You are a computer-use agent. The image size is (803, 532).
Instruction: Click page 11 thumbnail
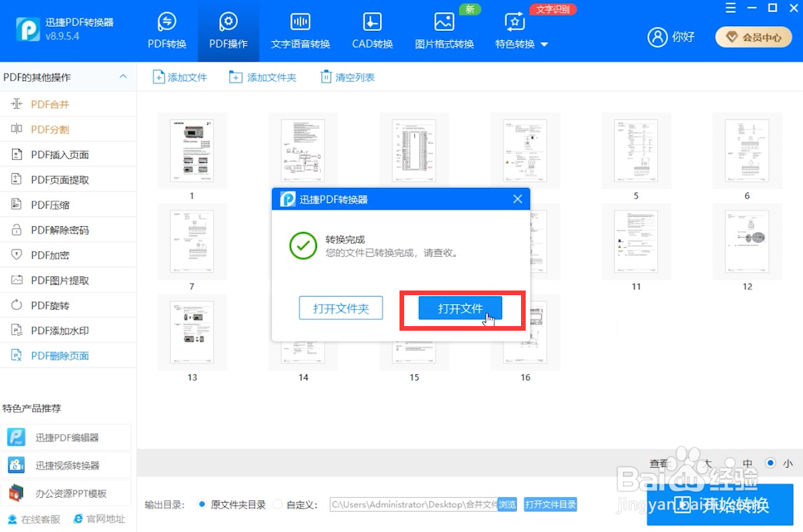(636, 241)
